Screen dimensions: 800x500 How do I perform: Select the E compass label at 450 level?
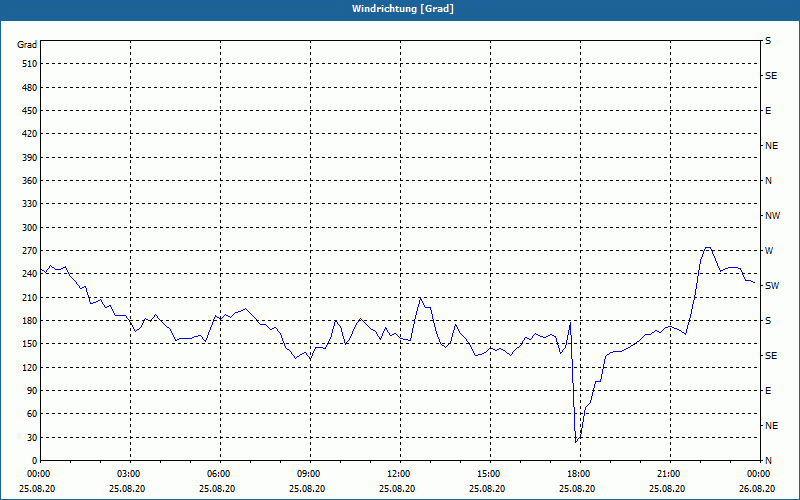click(x=768, y=111)
